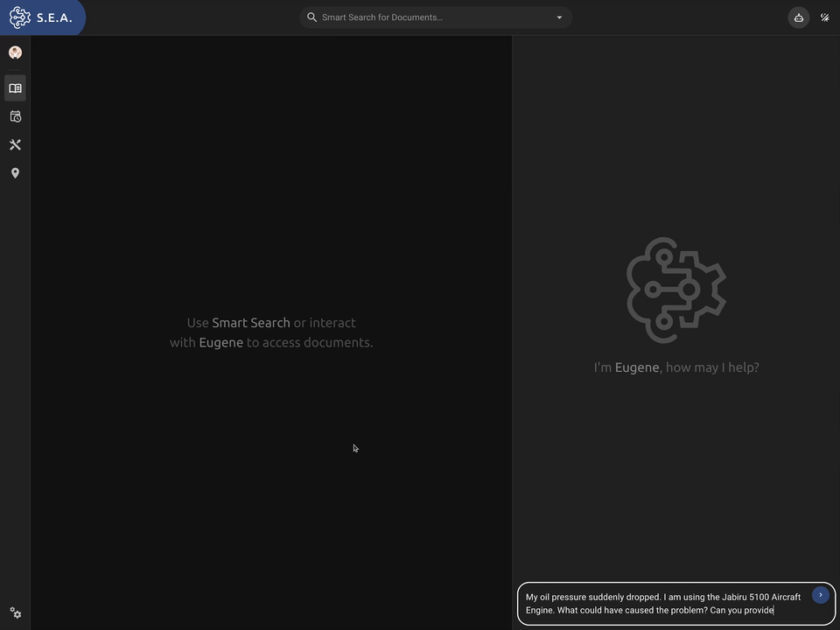Click the "Eugene" text in document panel hint
Viewport: 840px width, 630px height.
(220, 342)
